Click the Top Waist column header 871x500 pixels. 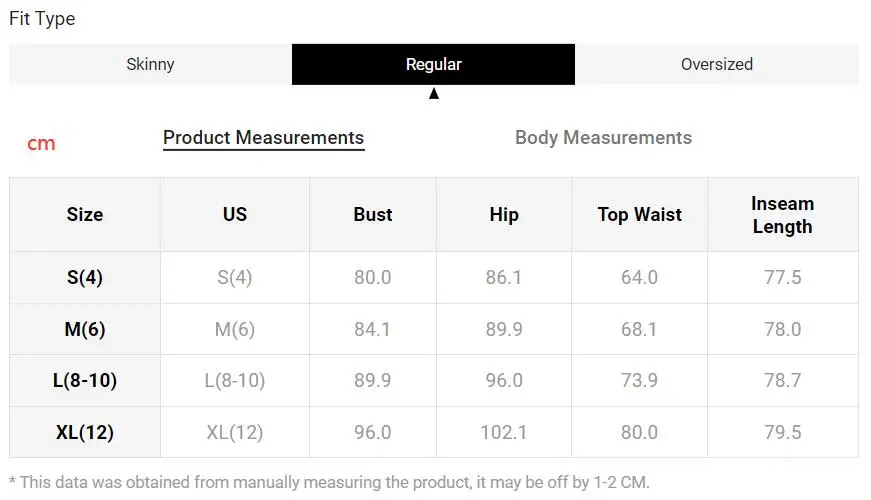click(x=639, y=214)
